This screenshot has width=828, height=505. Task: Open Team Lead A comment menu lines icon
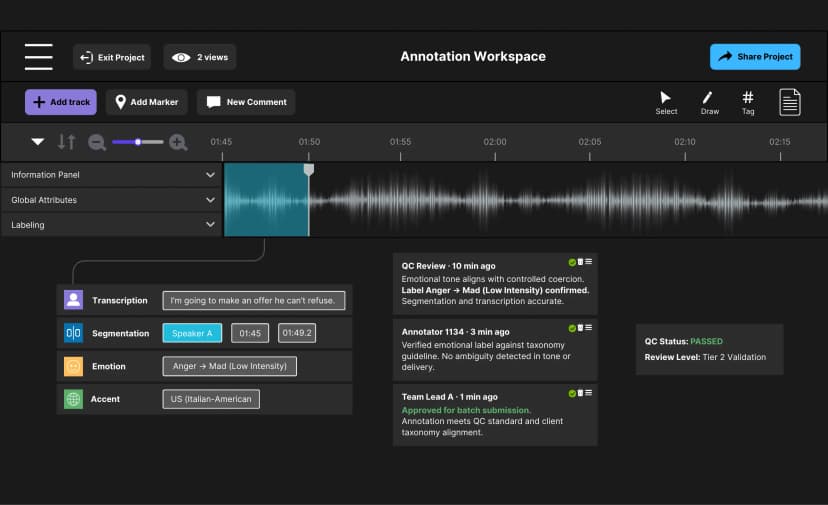point(588,393)
